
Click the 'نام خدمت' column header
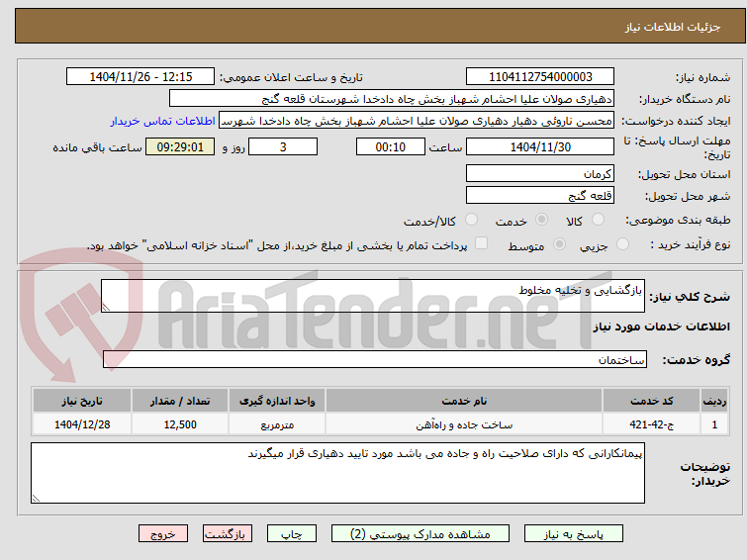click(x=464, y=401)
